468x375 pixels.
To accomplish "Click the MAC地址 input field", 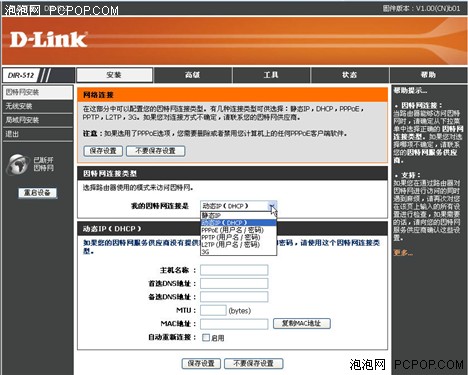I will [x=234, y=324].
